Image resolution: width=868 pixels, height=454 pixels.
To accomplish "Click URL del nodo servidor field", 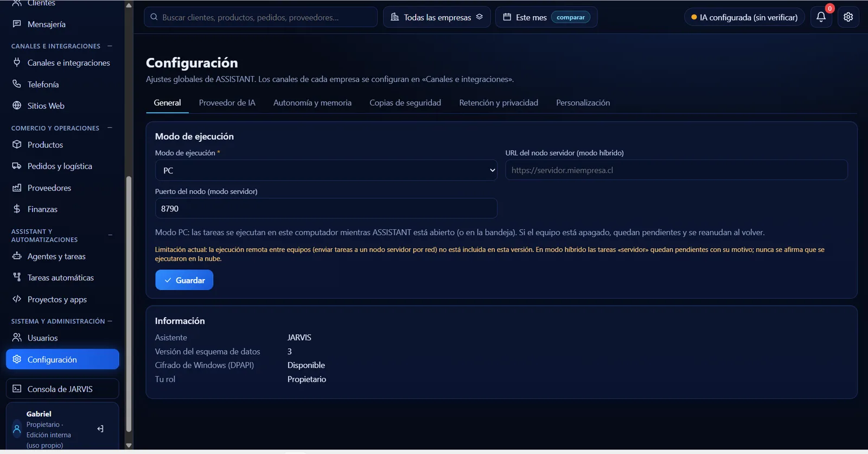I will click(676, 170).
